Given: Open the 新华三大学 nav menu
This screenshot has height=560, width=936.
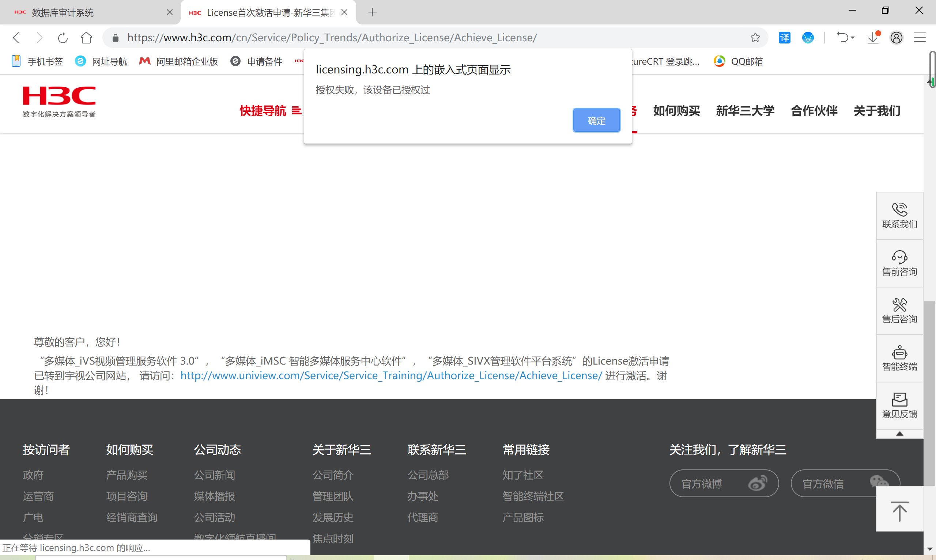Looking at the screenshot, I should point(745,111).
